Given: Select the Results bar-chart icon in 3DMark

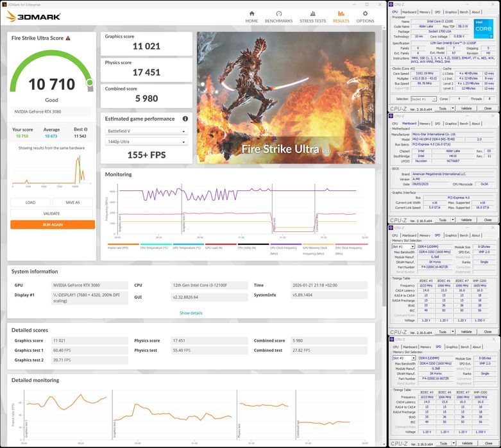Looking at the screenshot, I should 341,13.
